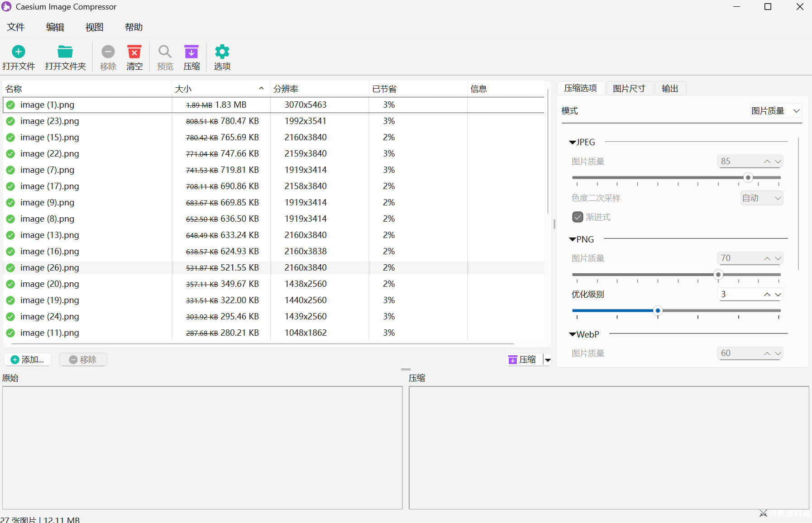Click the 打开文件 add-file toolbar icon
Viewport: 812px width, 523px height.
pos(19,52)
